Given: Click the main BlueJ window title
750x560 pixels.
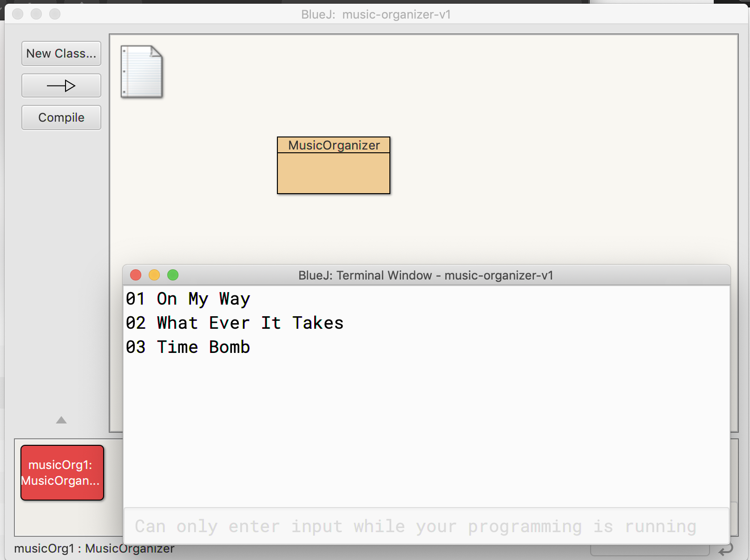Looking at the screenshot, I should point(375,14).
